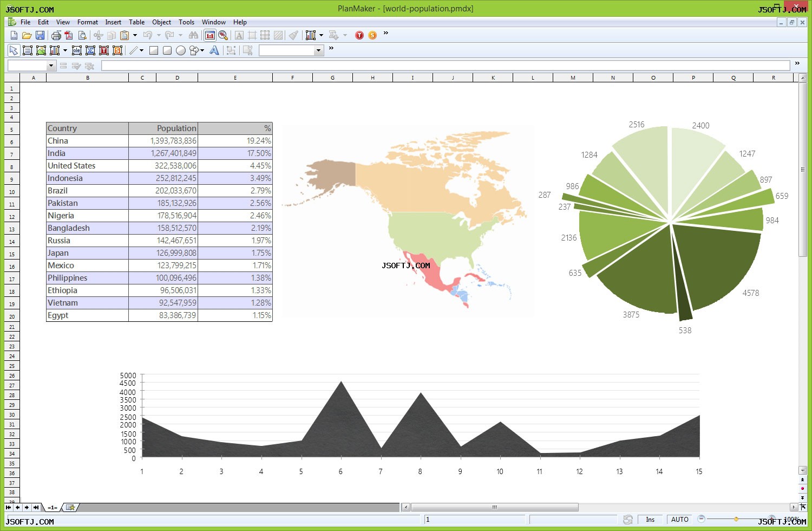
Task: Select the cell reading United States
Action: [x=87, y=166]
